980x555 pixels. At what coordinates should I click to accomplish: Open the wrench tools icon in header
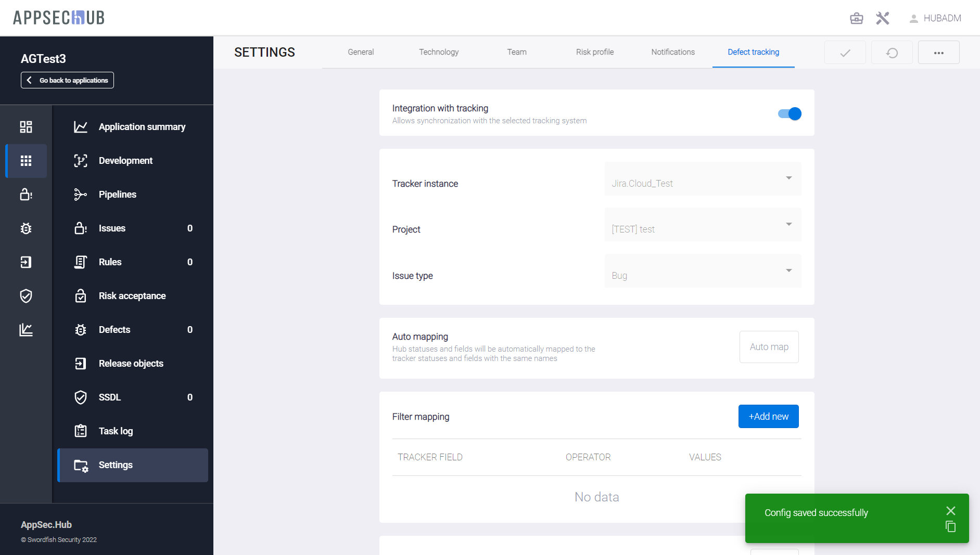click(x=882, y=19)
